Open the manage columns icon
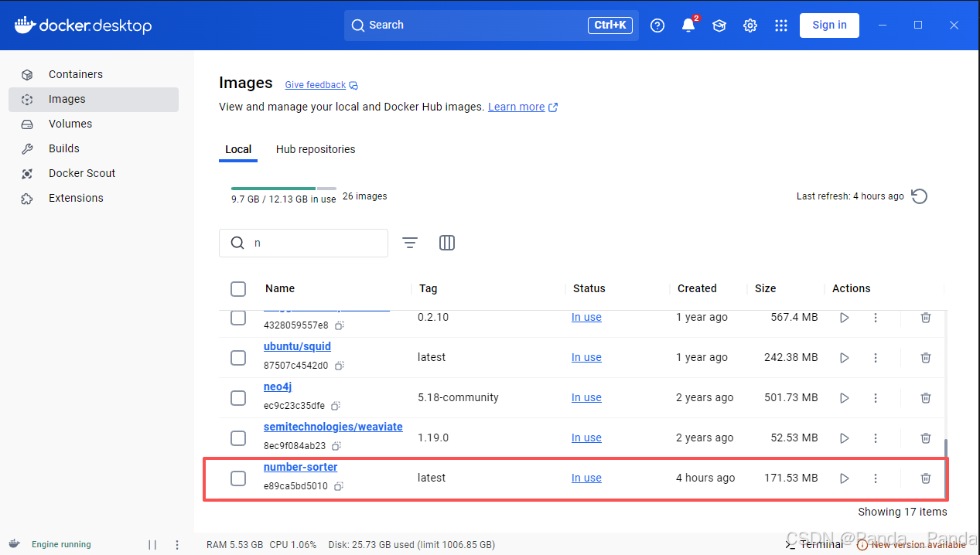The image size is (980, 555). [447, 243]
